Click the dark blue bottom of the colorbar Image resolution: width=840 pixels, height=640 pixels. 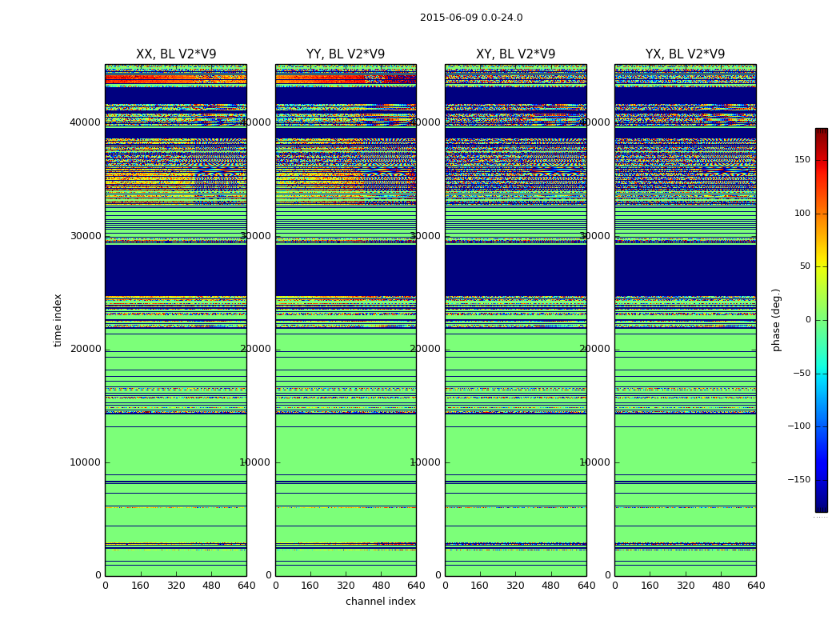coord(821,506)
